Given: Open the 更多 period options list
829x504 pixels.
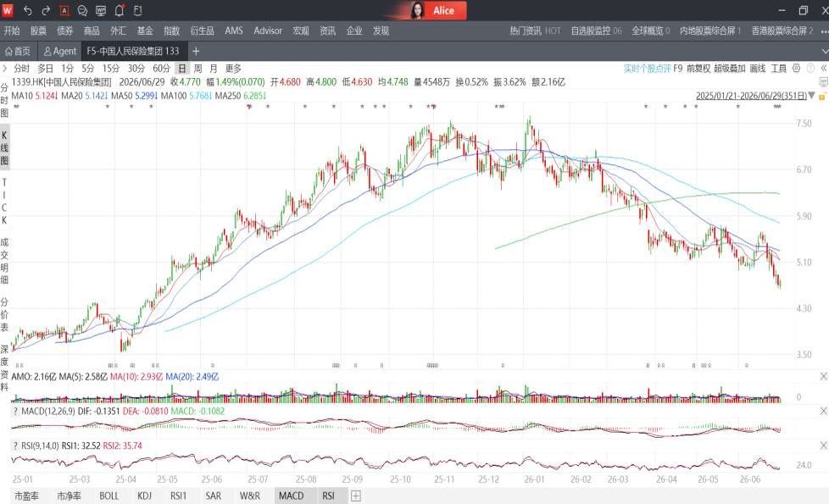Looking at the screenshot, I should (x=233, y=68).
